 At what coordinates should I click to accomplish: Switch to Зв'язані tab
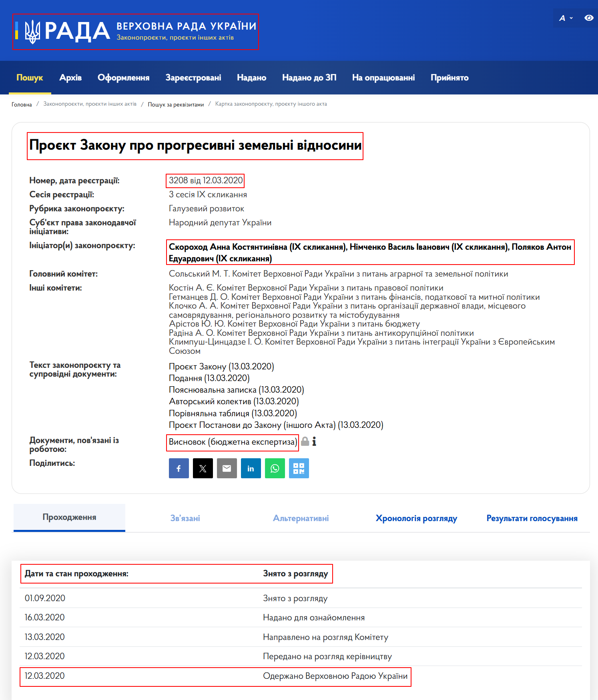pos(185,518)
